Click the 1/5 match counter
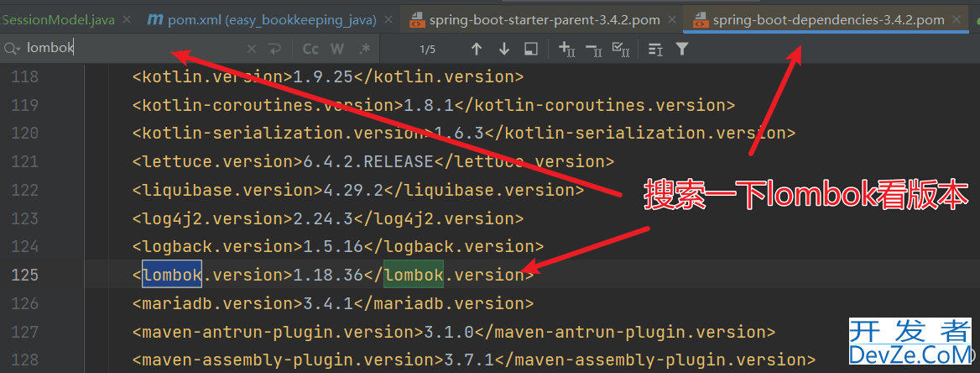 click(428, 49)
